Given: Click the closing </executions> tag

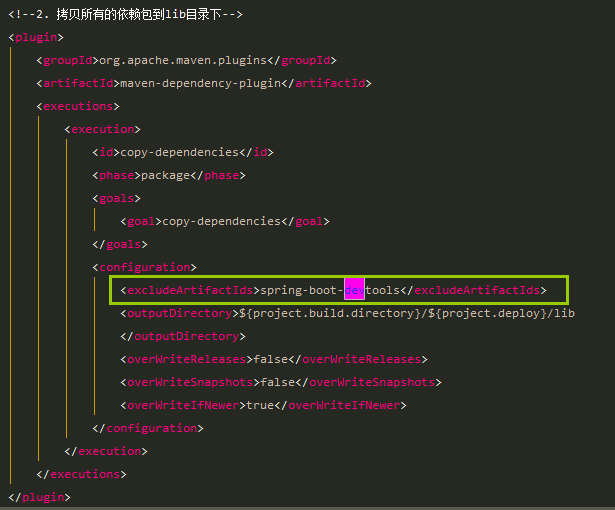Looking at the screenshot, I should click(x=81, y=474).
